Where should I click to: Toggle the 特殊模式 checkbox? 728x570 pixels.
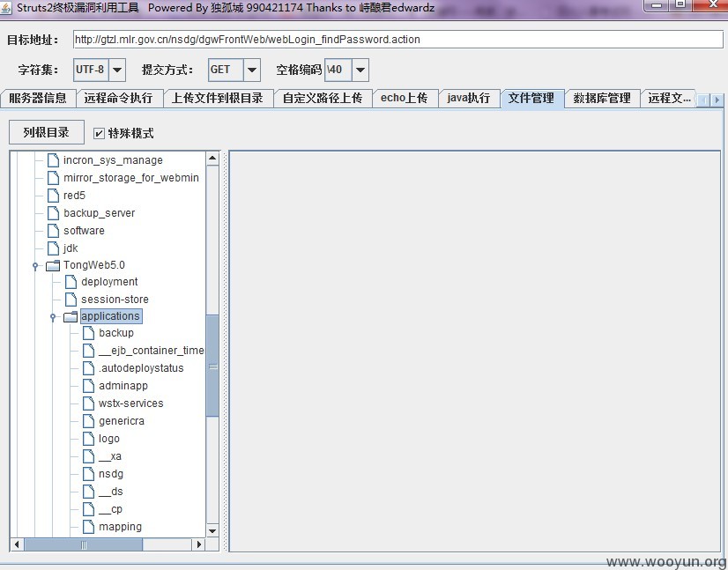pos(99,134)
